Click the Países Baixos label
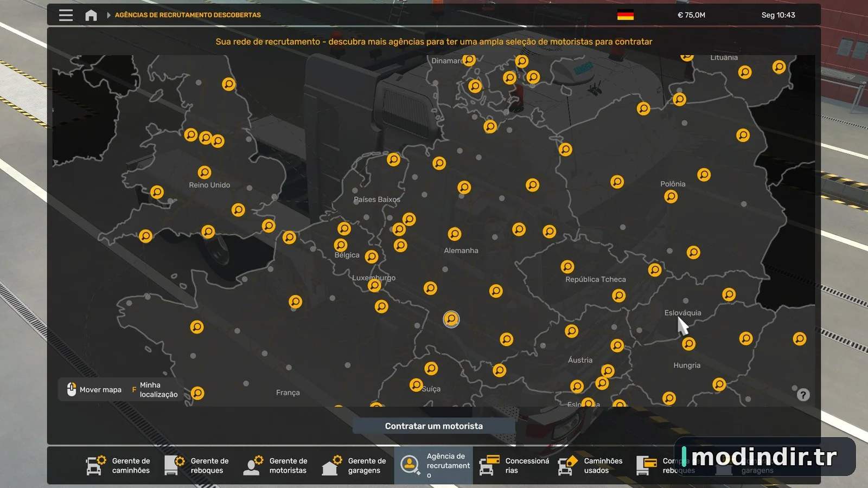Image resolution: width=868 pixels, height=488 pixels. [x=377, y=200]
